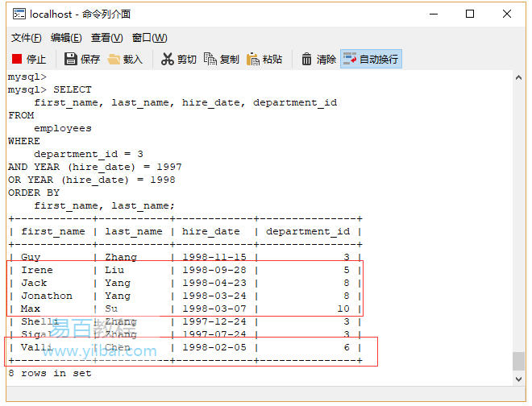Click the vertical scrollbar thumb
This screenshot has height=406, width=532.
point(518,360)
